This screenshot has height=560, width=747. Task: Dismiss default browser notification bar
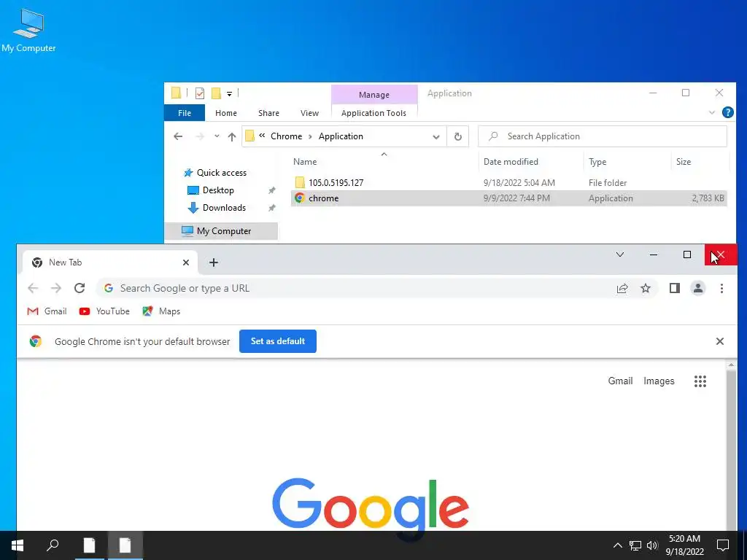tap(720, 341)
